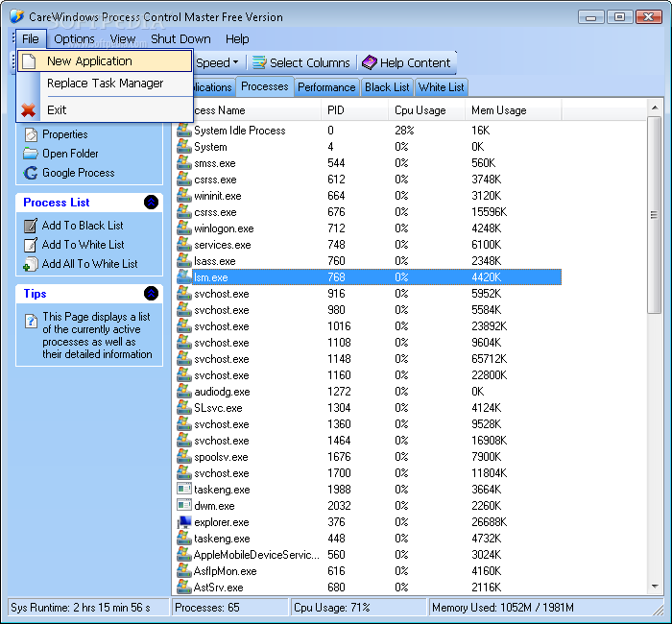The image size is (672, 624).
Task: Click the scrollbar down arrow
Action: (655, 587)
